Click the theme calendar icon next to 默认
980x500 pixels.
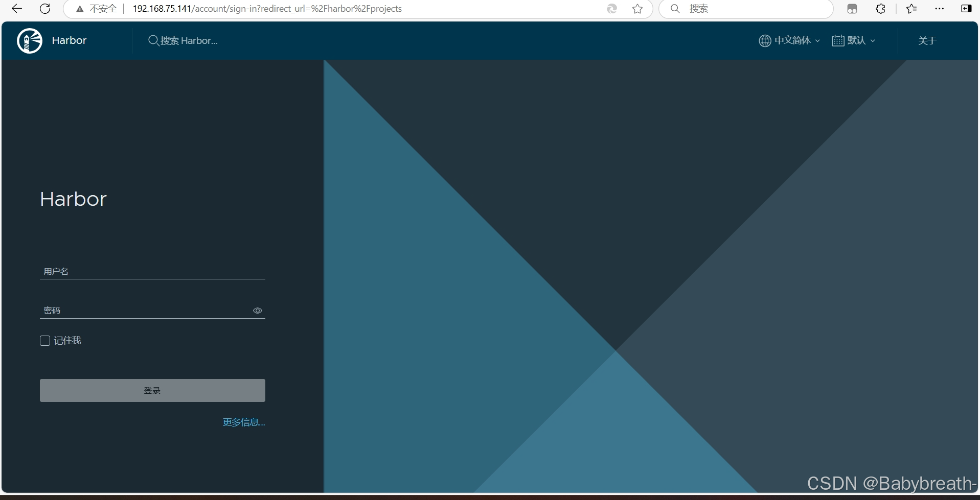(838, 40)
